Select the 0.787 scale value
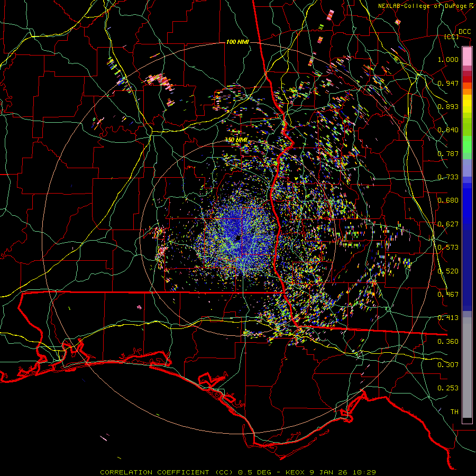476x476 pixels. (x=448, y=153)
